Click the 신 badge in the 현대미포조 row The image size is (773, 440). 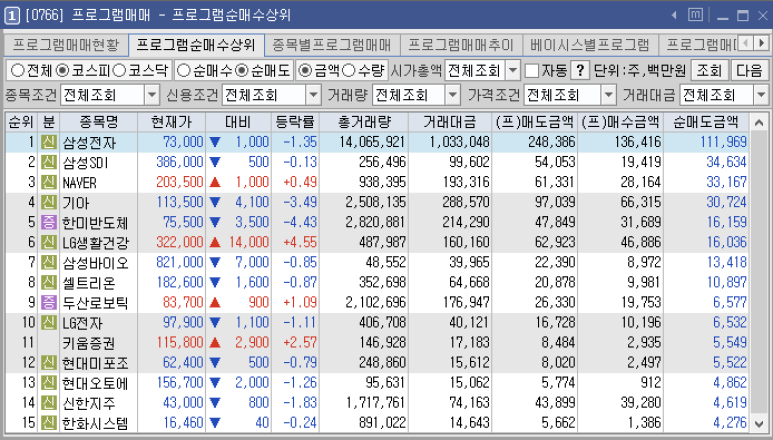(x=48, y=363)
